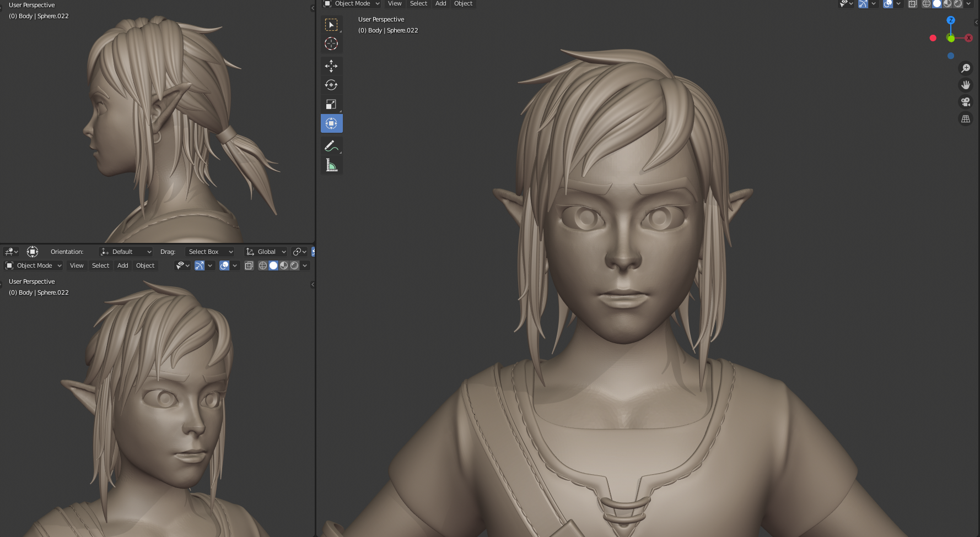980x537 pixels.
Task: Select material preview shading in the bottom-left viewport
Action: click(284, 265)
